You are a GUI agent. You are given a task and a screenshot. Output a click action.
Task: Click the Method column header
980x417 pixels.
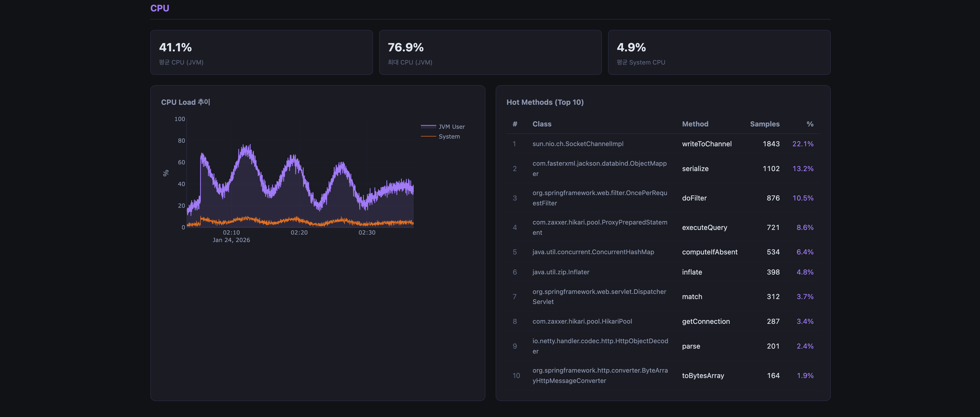pos(695,124)
